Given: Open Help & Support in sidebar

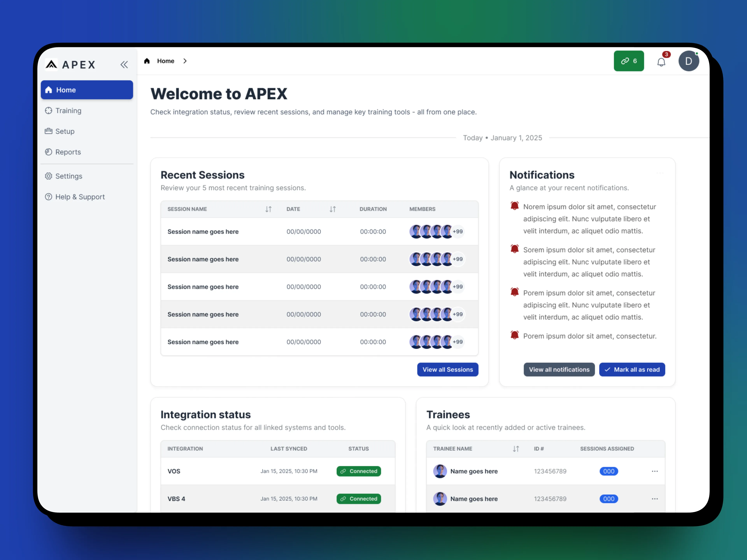Looking at the screenshot, I should tap(87, 197).
